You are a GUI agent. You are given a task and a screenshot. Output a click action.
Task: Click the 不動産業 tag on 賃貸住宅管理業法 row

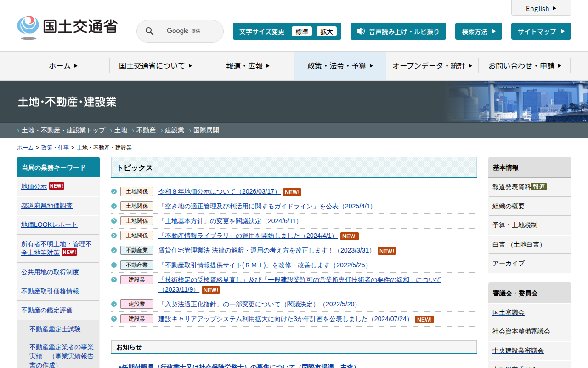(136, 251)
